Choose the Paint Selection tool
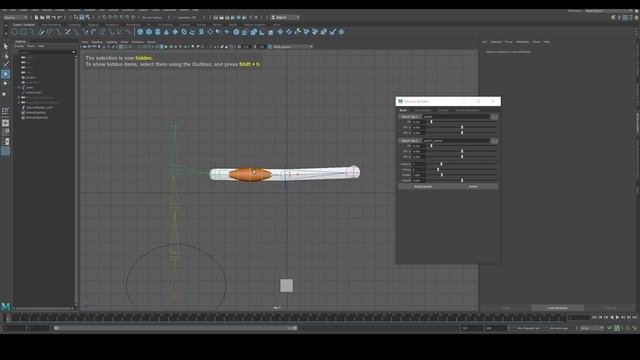Viewport: 640px width, 360px height. click(x=5, y=64)
